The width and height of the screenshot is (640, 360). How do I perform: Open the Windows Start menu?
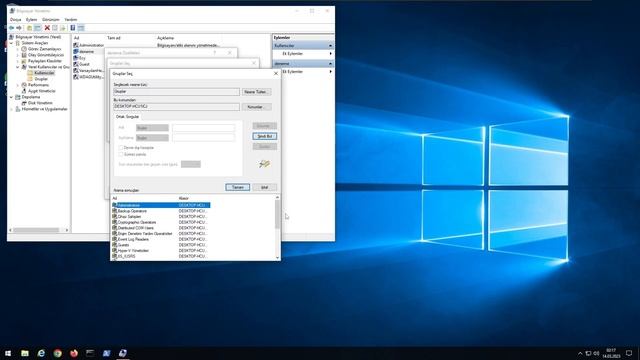[x=8, y=353]
